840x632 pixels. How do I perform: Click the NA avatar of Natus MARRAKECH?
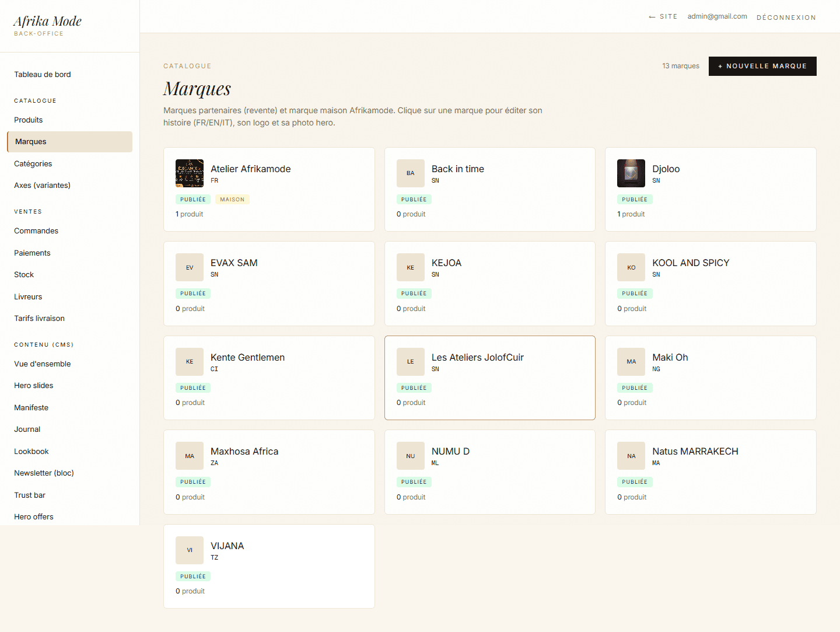tap(631, 456)
